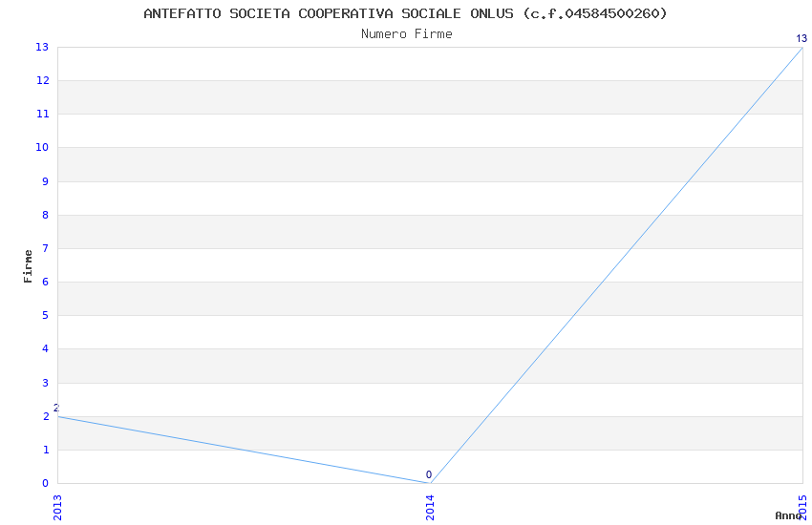The image size is (812, 525).
Task: Click the y-axis tick value 5
Action: (46, 316)
